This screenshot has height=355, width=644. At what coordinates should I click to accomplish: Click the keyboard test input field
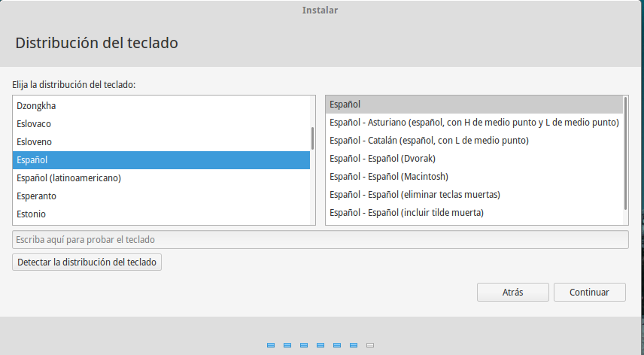pyautogui.click(x=320, y=240)
